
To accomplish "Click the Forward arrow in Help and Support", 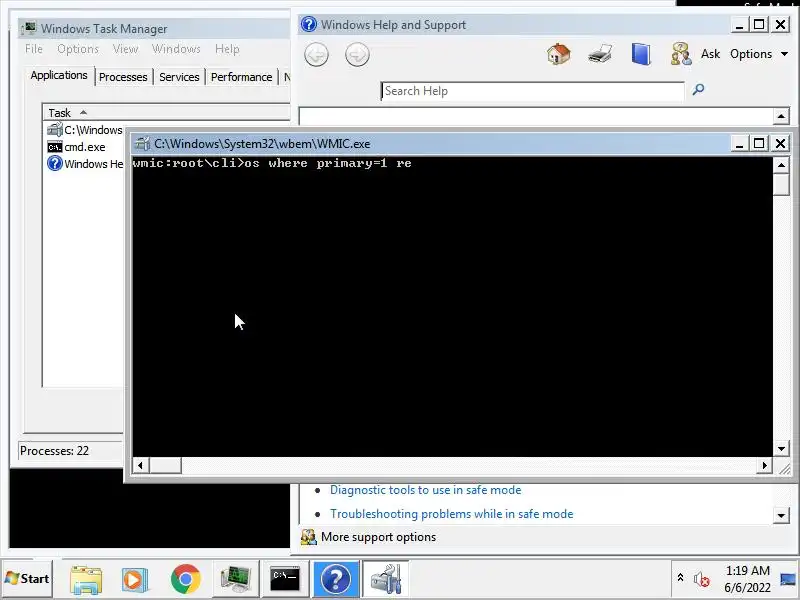I will coord(357,55).
